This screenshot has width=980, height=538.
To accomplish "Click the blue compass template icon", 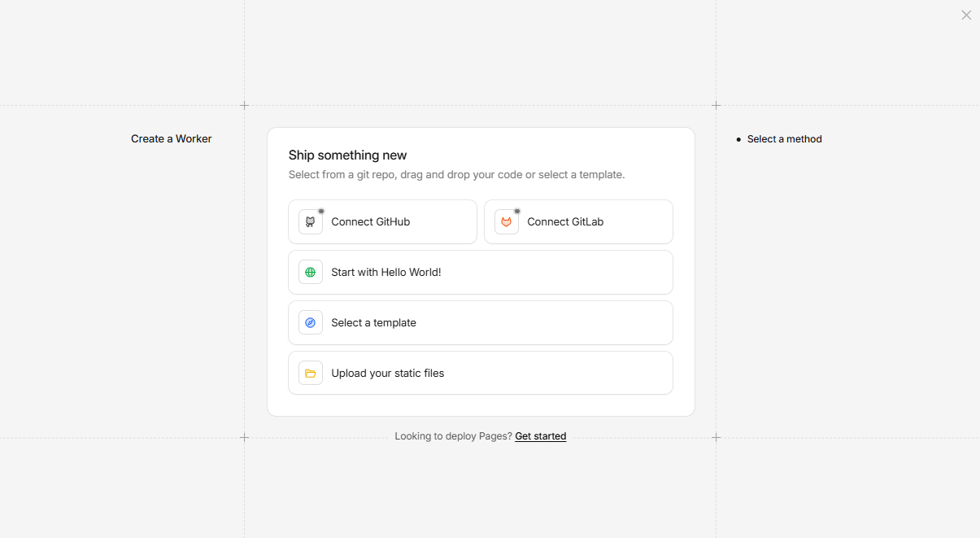I will pos(310,323).
